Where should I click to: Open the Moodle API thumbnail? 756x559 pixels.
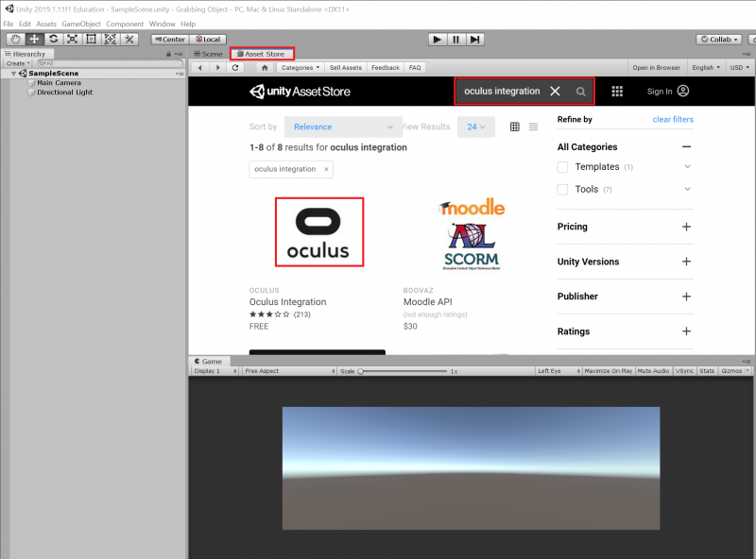(x=472, y=234)
